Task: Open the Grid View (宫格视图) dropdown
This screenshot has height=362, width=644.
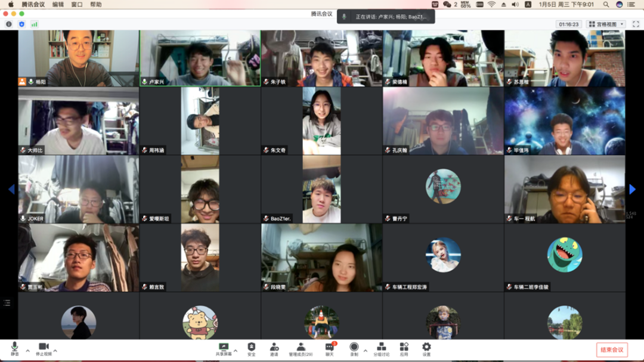Action: (x=606, y=24)
